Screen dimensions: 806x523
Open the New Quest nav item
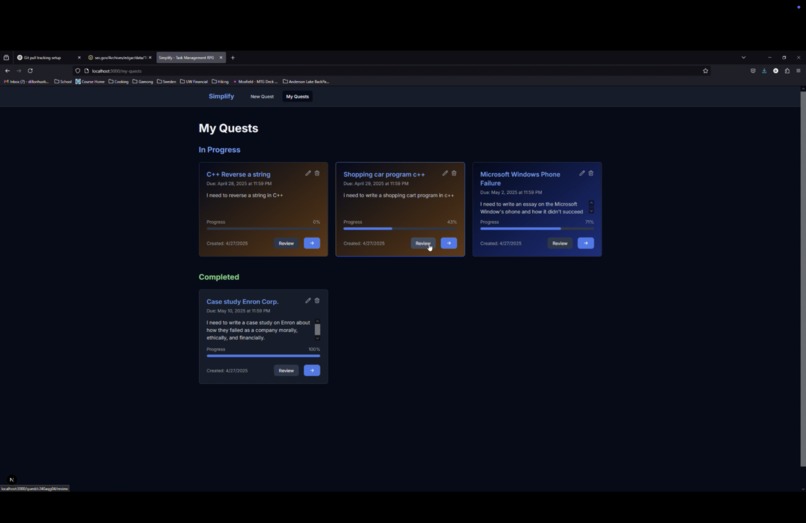(x=262, y=97)
